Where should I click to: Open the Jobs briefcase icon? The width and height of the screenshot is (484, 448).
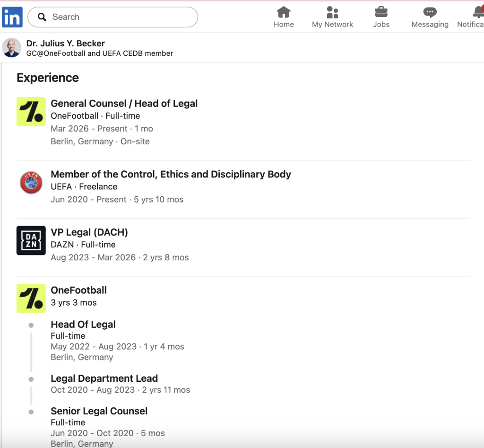(381, 12)
